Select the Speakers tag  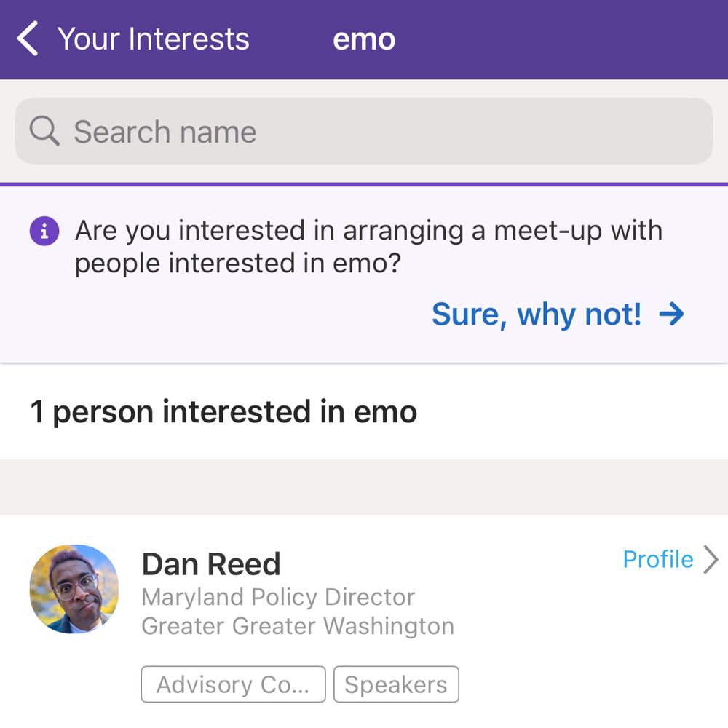click(396, 684)
